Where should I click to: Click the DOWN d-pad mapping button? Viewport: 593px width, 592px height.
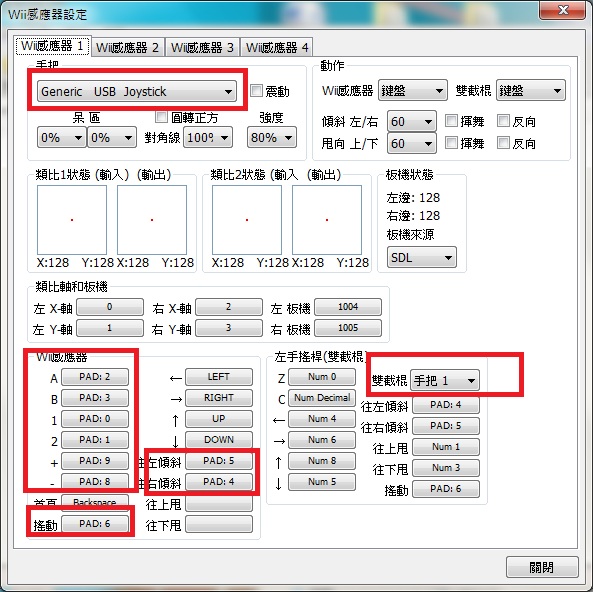pyautogui.click(x=219, y=440)
